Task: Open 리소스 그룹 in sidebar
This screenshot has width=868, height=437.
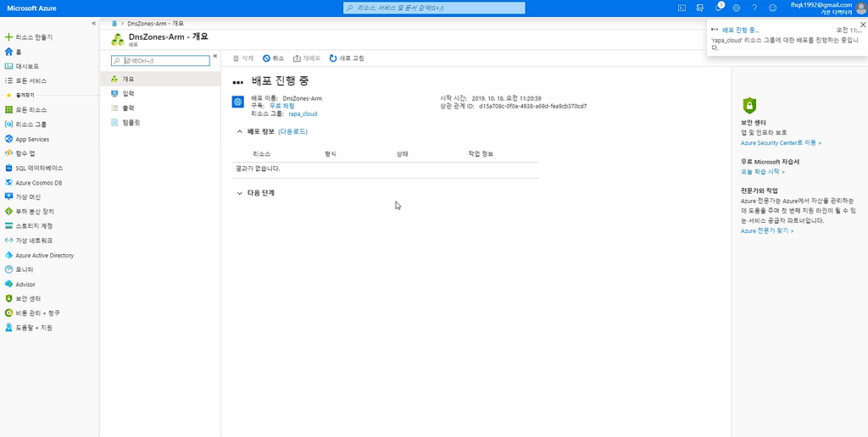Action: [25, 124]
